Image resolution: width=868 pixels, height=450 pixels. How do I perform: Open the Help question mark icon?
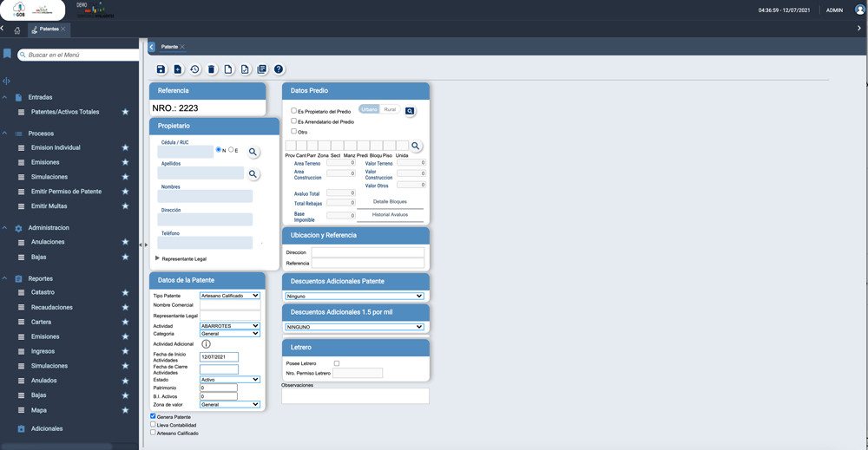tap(279, 69)
